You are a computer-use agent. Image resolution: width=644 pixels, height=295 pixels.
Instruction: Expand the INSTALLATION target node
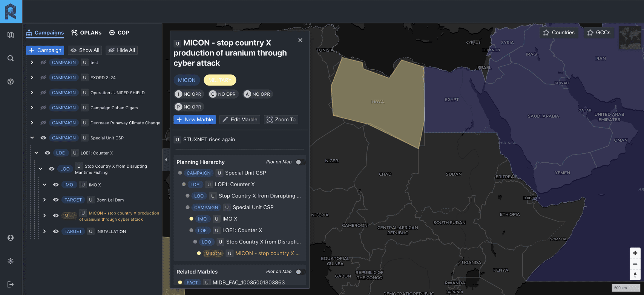point(44,231)
